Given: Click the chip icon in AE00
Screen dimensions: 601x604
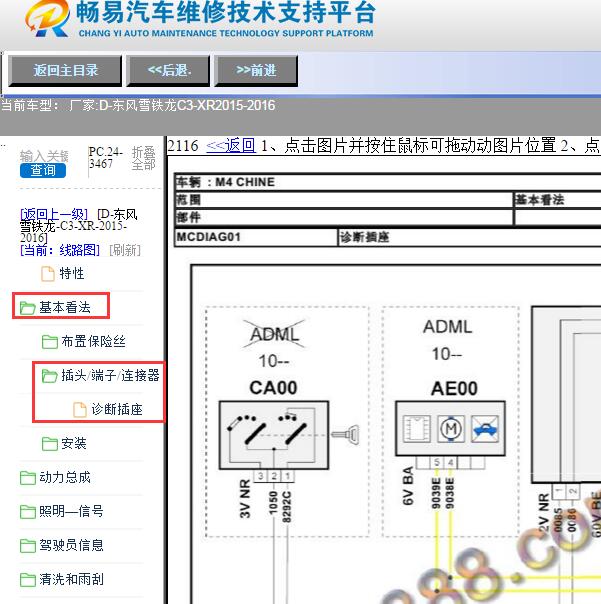Looking at the screenshot, I should (x=416, y=428).
